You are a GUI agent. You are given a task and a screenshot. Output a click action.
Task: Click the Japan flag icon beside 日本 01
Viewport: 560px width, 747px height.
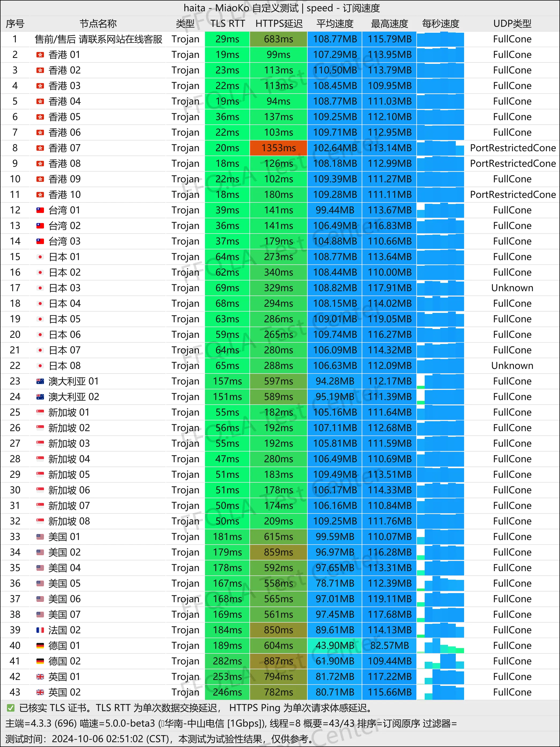point(40,257)
